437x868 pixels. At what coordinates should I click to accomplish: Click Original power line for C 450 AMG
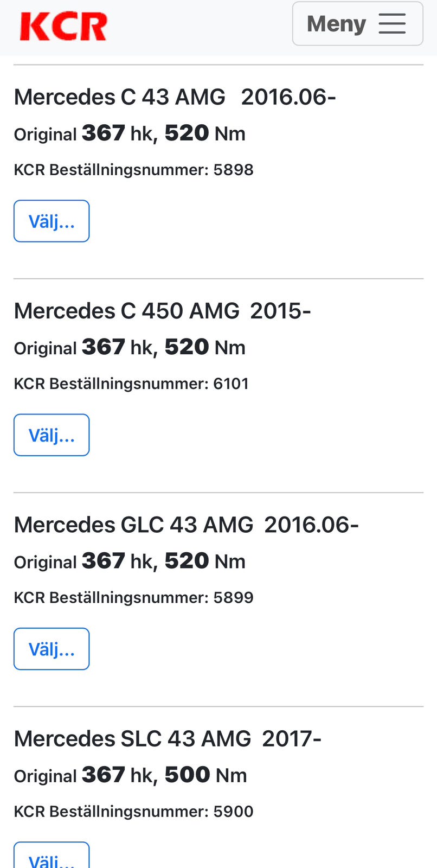pyautogui.click(x=130, y=347)
